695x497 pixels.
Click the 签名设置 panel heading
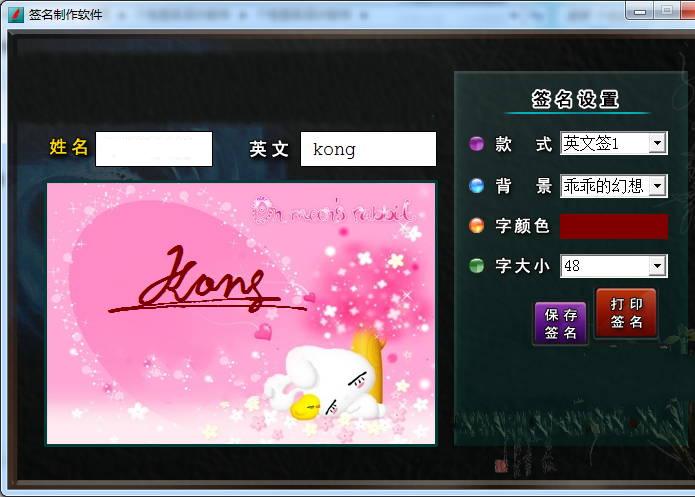coord(575,99)
